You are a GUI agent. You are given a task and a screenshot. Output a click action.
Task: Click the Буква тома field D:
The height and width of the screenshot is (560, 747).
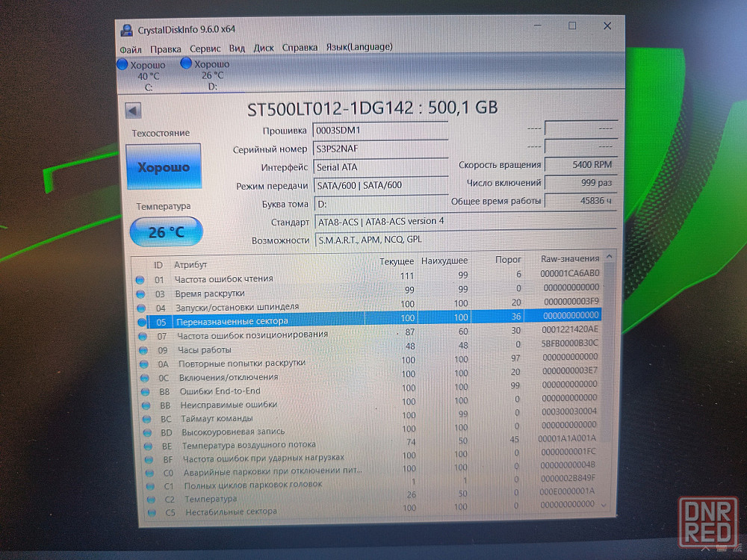pos(380,204)
